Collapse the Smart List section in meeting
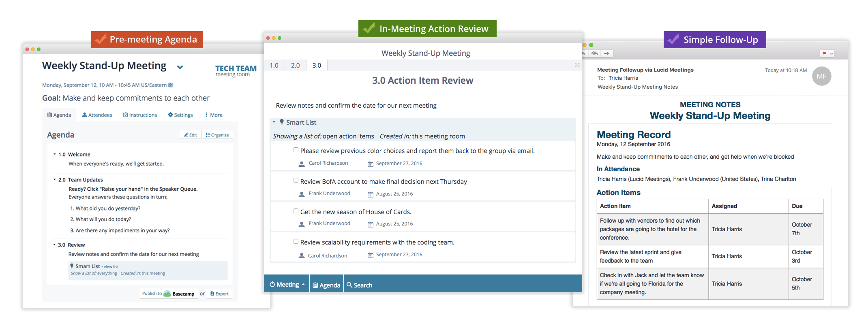The width and height of the screenshot is (868, 334). click(274, 122)
